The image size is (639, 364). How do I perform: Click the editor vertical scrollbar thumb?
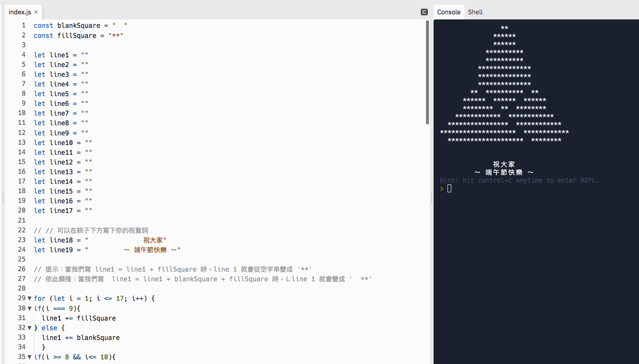click(x=427, y=72)
